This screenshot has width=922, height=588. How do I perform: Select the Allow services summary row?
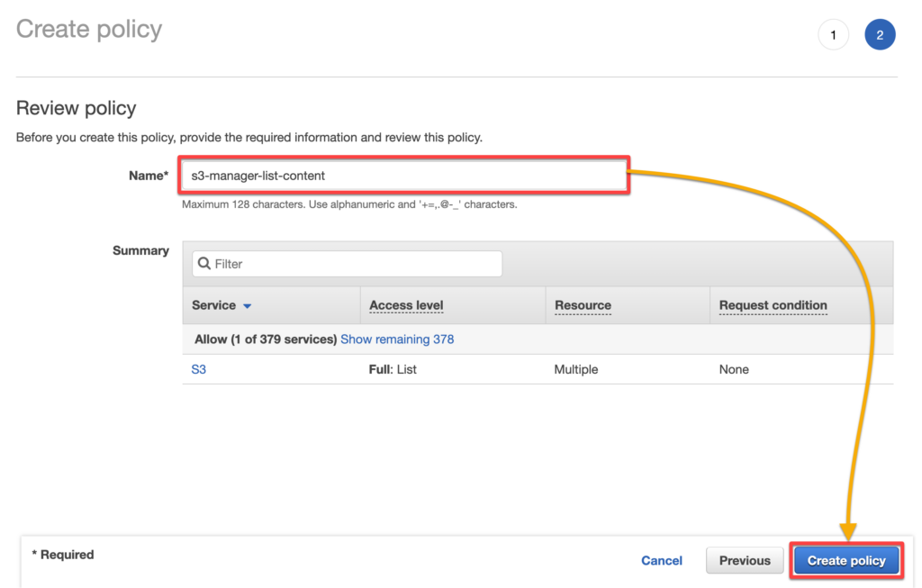[265, 339]
